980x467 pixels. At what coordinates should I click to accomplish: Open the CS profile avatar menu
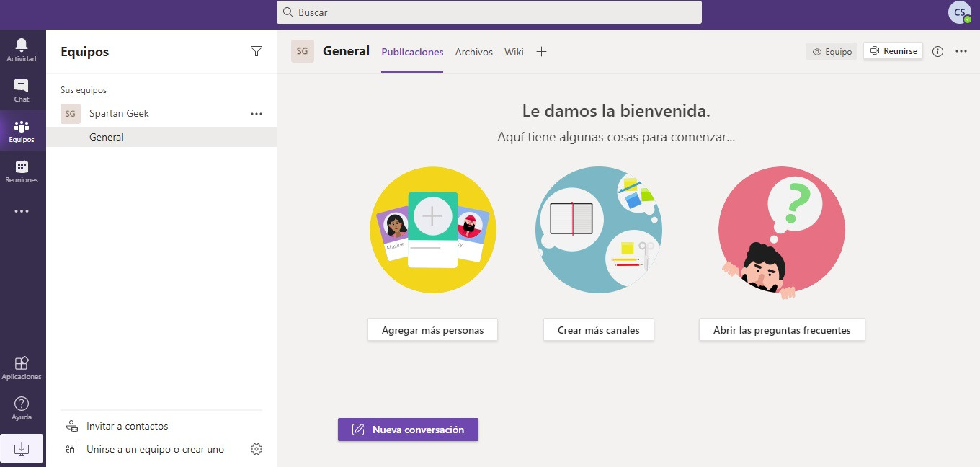960,12
